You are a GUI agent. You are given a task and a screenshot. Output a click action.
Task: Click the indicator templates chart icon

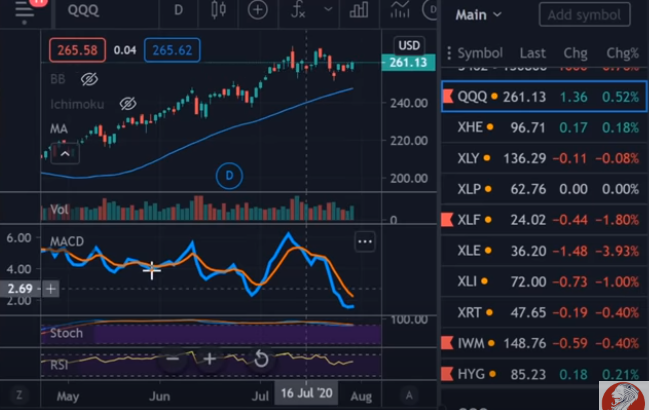(x=400, y=10)
